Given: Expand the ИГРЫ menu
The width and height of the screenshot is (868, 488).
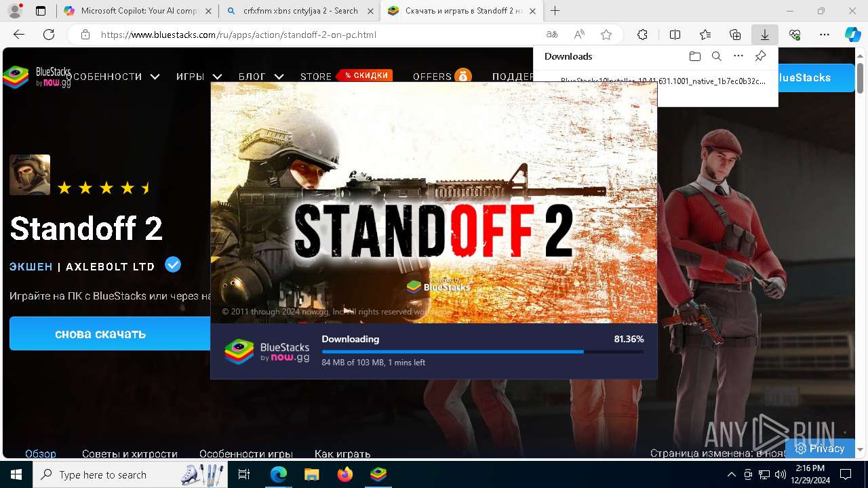Looking at the screenshot, I should click(x=199, y=77).
